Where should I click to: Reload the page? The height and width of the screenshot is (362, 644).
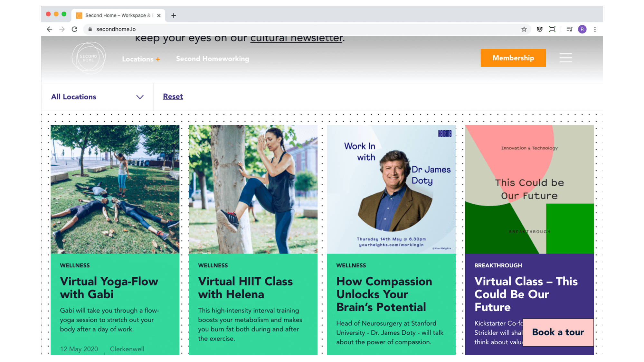click(x=74, y=29)
